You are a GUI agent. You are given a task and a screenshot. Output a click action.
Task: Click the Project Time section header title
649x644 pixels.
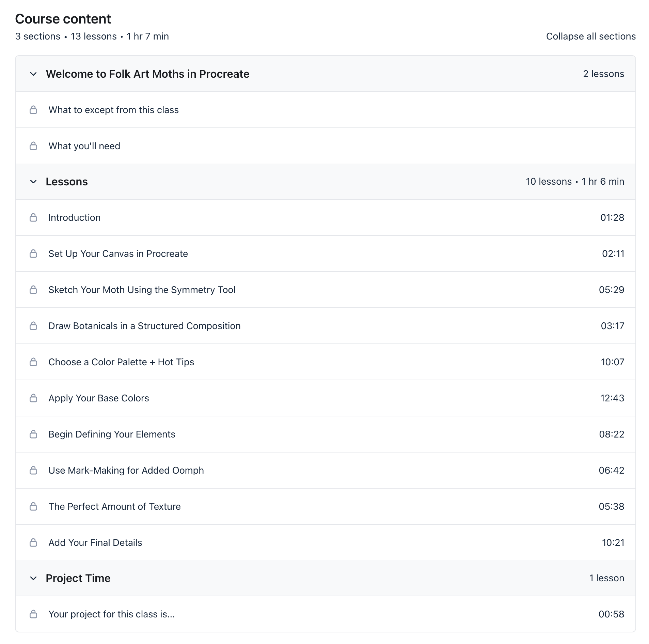78,578
